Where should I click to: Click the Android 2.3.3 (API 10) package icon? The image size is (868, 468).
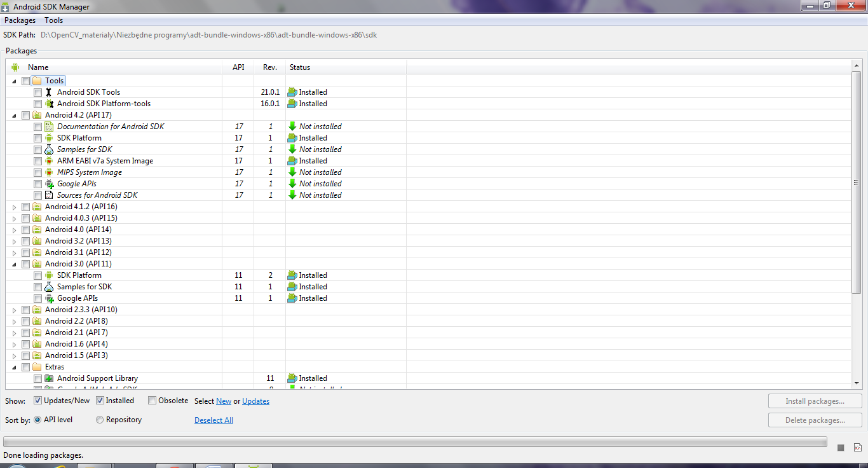pos(37,310)
